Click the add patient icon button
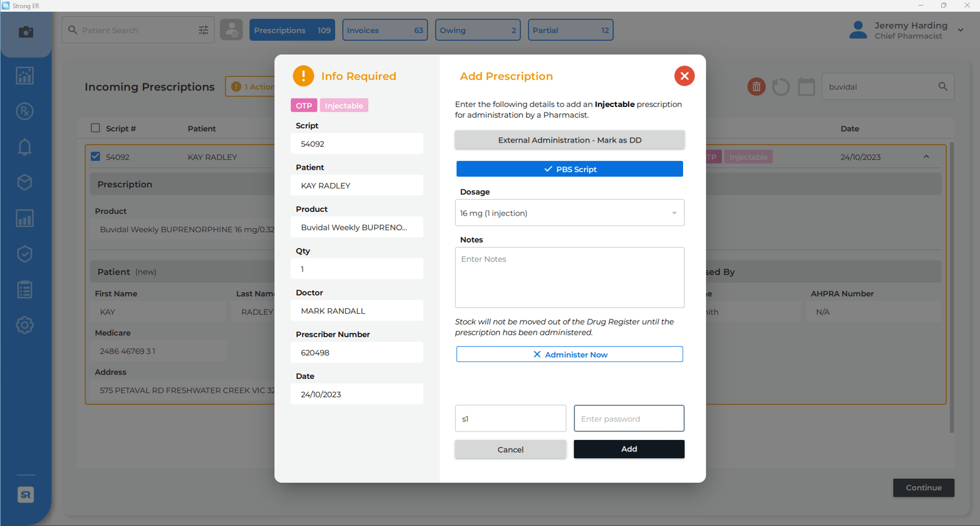Screen dimensions: 980x526 (x=231, y=30)
